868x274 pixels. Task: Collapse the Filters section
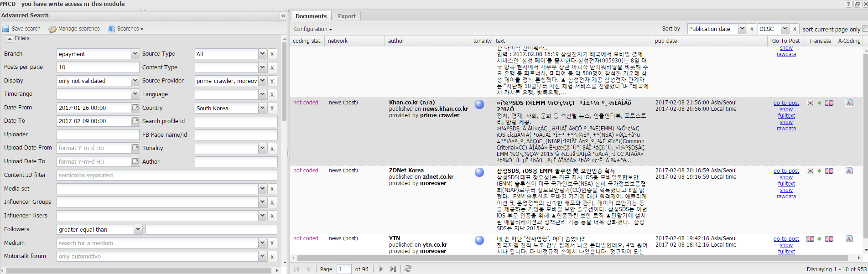point(10,39)
